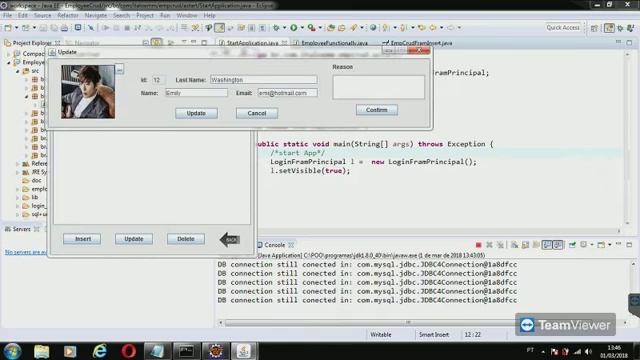Click the Save toolbar icon
Image resolution: width=640 pixels, height=360 pixels.
[x=43, y=28]
